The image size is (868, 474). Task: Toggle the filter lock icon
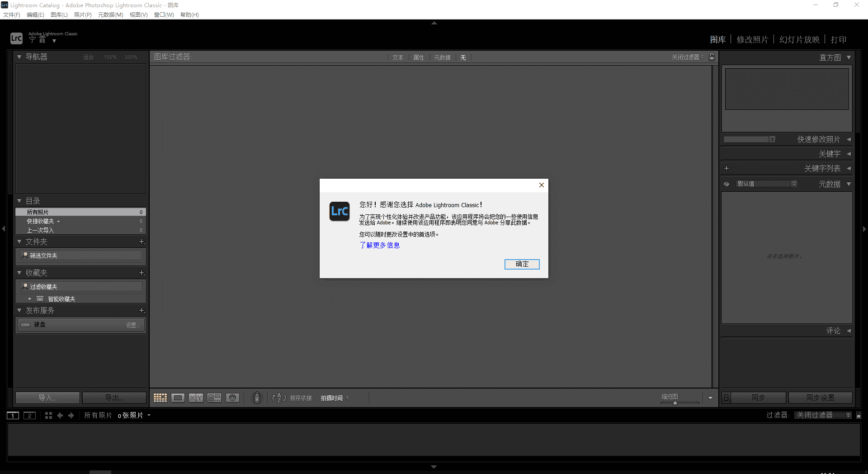point(712,57)
